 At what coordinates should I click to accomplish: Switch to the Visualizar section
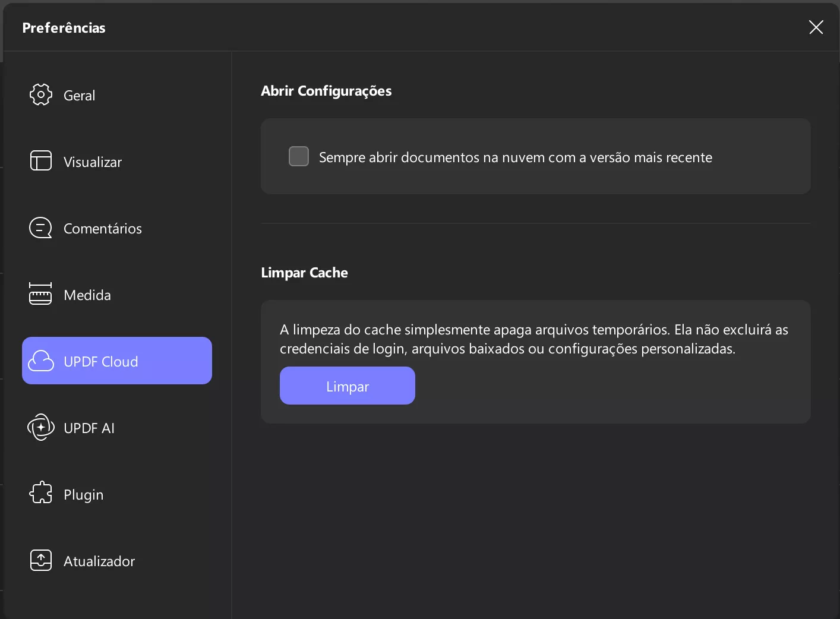tap(117, 161)
